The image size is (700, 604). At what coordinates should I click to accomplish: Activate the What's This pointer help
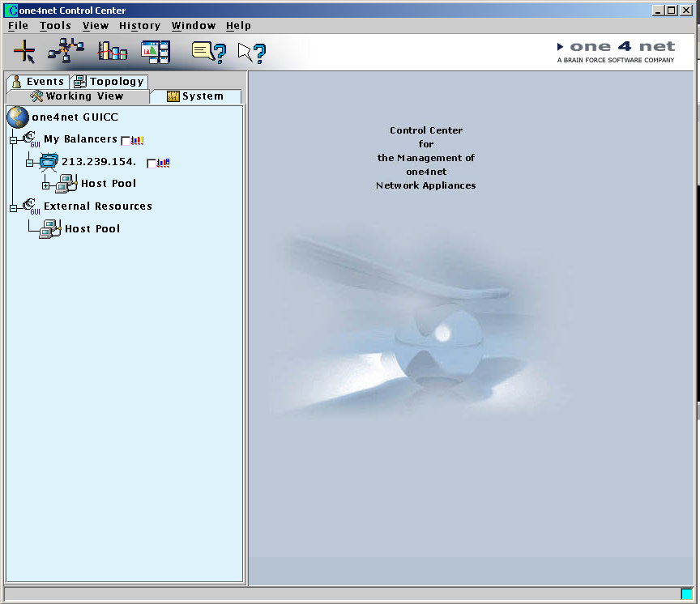click(x=252, y=53)
